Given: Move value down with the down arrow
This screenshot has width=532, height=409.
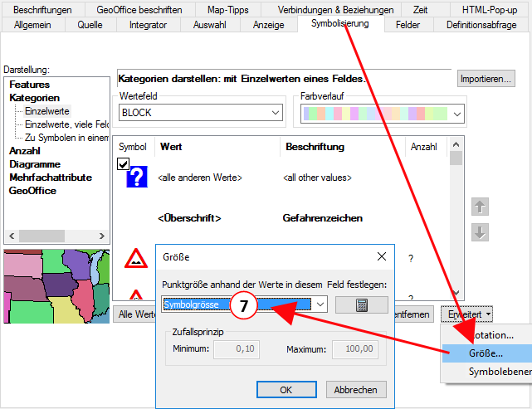Looking at the screenshot, I should pos(480,232).
